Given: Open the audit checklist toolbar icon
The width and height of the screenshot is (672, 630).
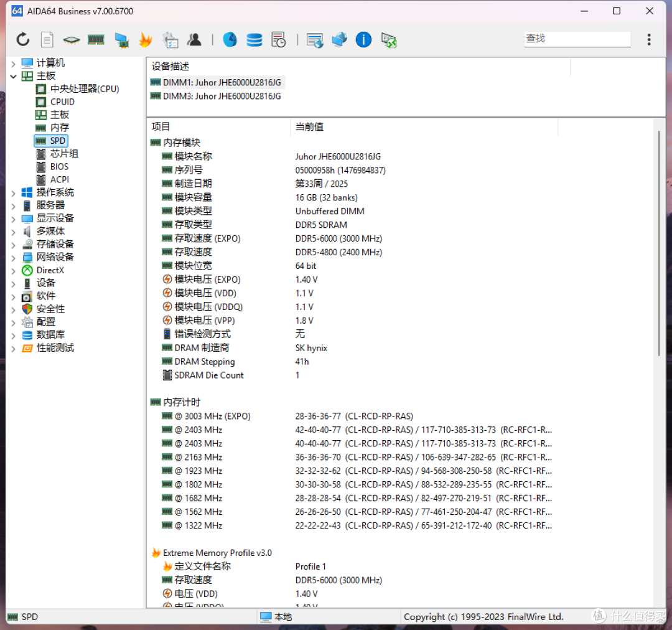Looking at the screenshot, I should coord(170,40).
